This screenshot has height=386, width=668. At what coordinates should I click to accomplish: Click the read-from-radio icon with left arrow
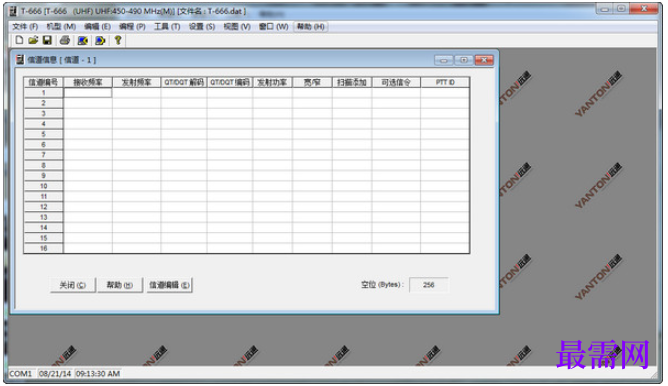(83, 40)
